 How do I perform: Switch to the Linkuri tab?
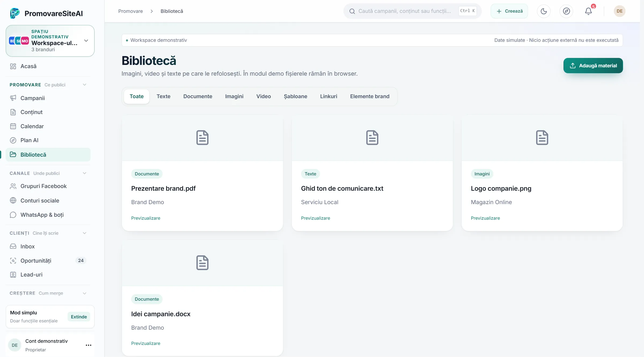point(328,96)
